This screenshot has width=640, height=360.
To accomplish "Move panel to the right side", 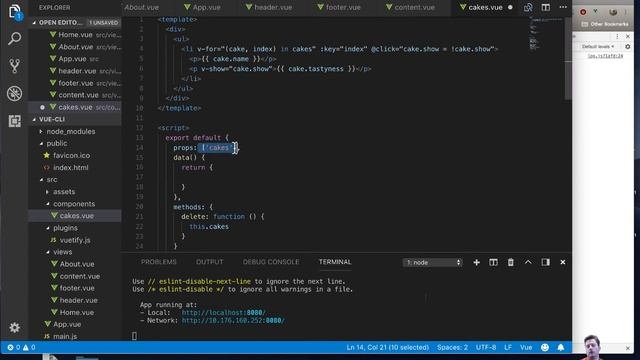I will [545, 262].
